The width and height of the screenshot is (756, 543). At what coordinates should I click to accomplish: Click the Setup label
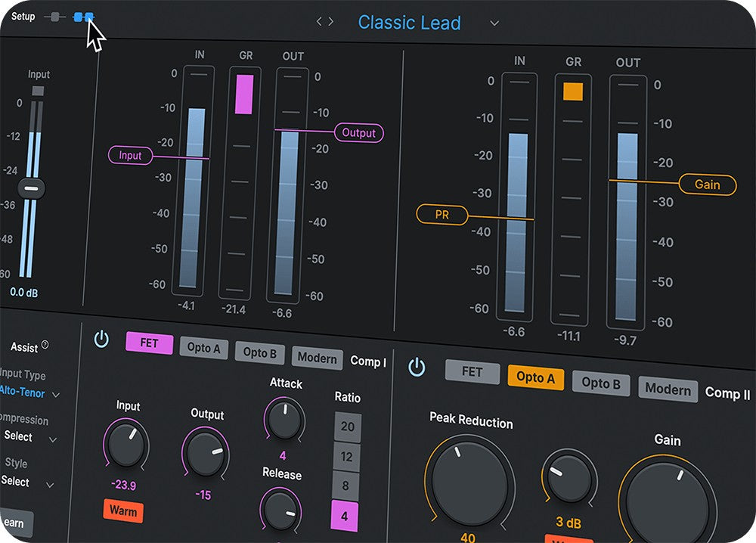point(23,17)
